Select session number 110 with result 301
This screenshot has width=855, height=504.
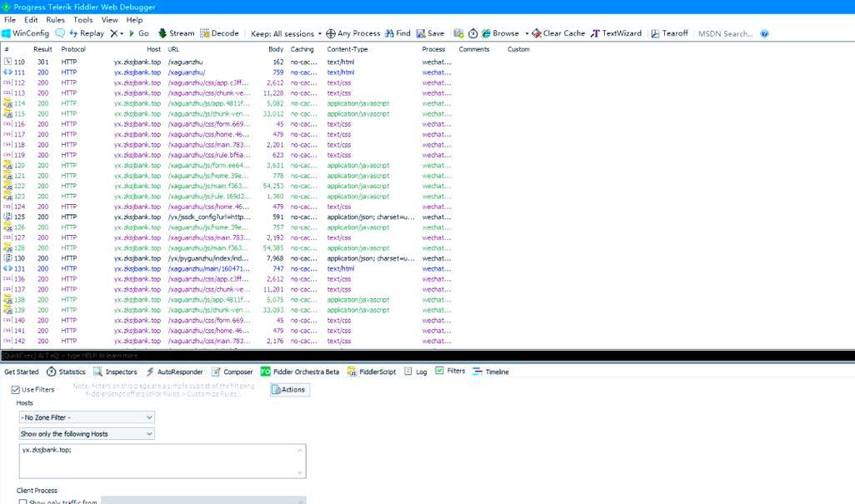(227, 62)
